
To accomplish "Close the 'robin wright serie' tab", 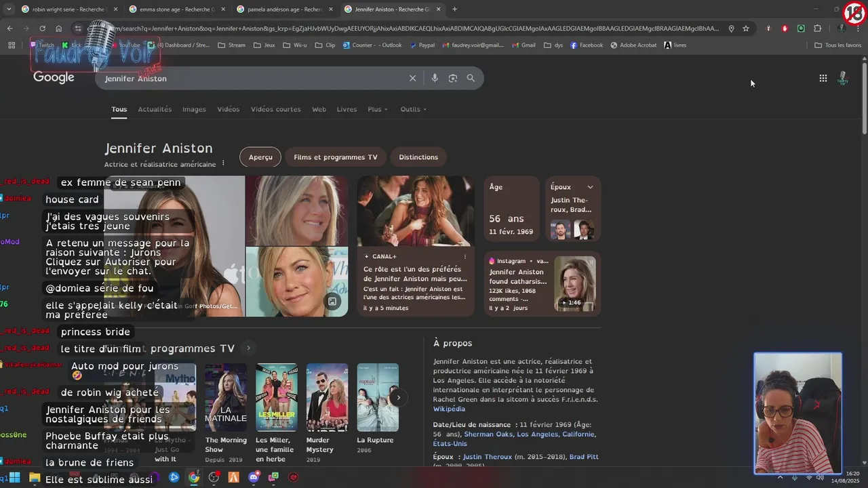I will click(x=115, y=9).
